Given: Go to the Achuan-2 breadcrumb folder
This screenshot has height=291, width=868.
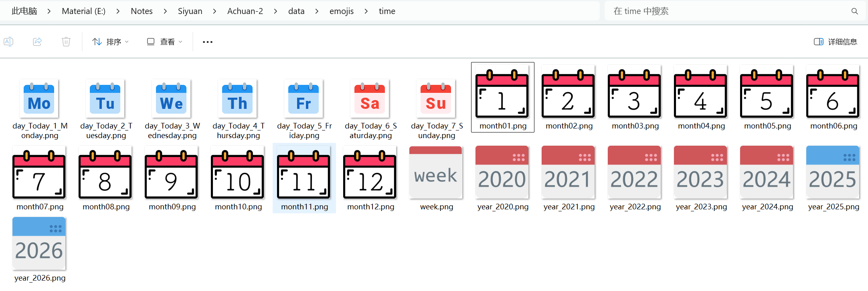Looking at the screenshot, I should point(245,11).
